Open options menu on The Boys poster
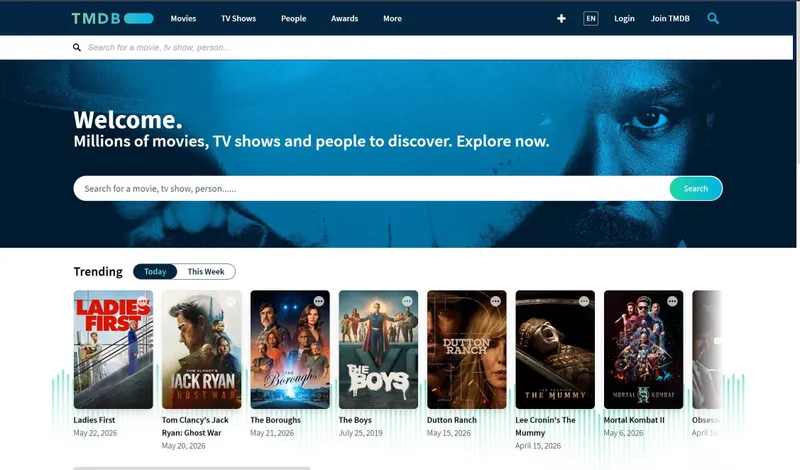The image size is (800, 470). click(407, 301)
